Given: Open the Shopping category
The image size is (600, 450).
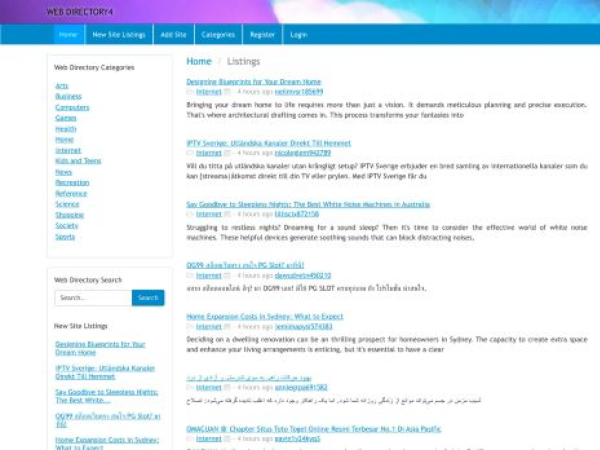Looking at the screenshot, I should tap(70, 215).
